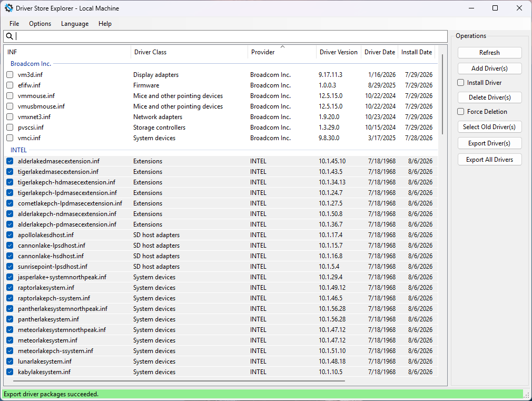Sort by the Driver Version column header

[x=339, y=52]
